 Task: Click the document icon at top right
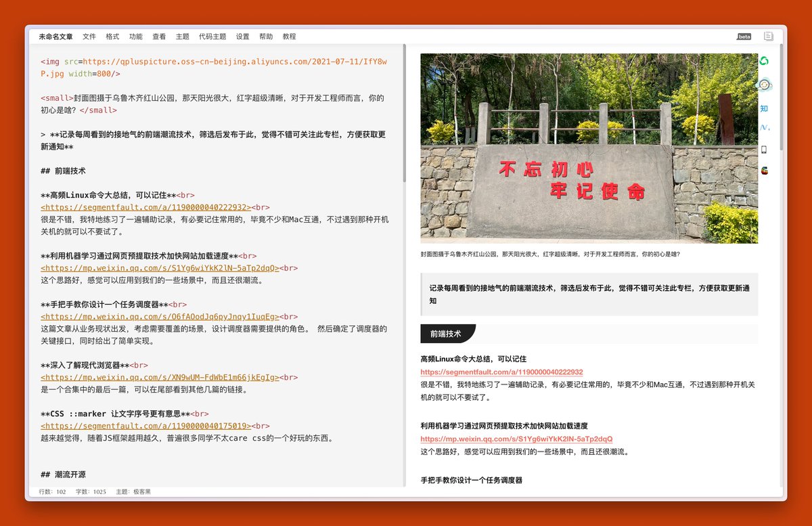coord(769,37)
